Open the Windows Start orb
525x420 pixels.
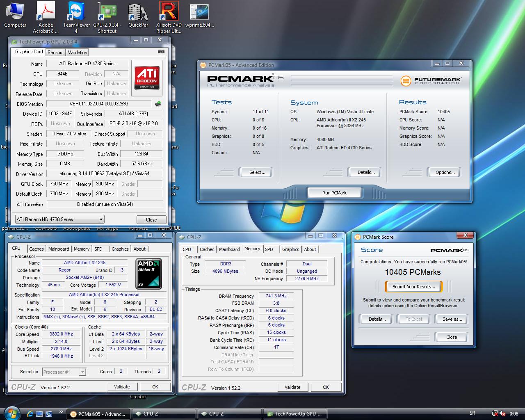(11, 413)
